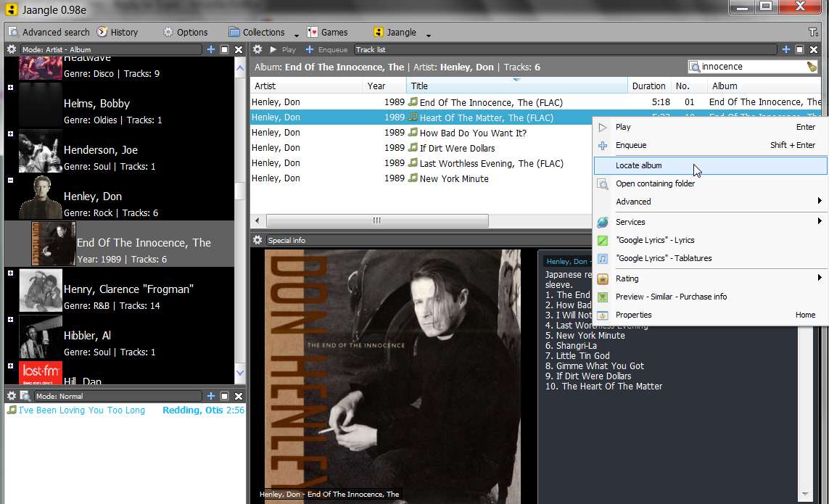This screenshot has height=504, width=829.
Task: Click the track list horizontal scrollbar thumb
Action: [377, 220]
